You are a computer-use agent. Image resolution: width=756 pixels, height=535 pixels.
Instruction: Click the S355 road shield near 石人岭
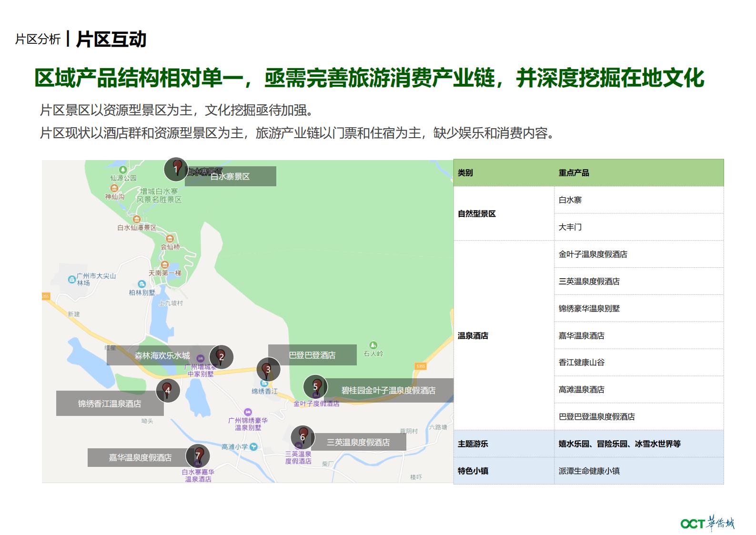(420, 366)
